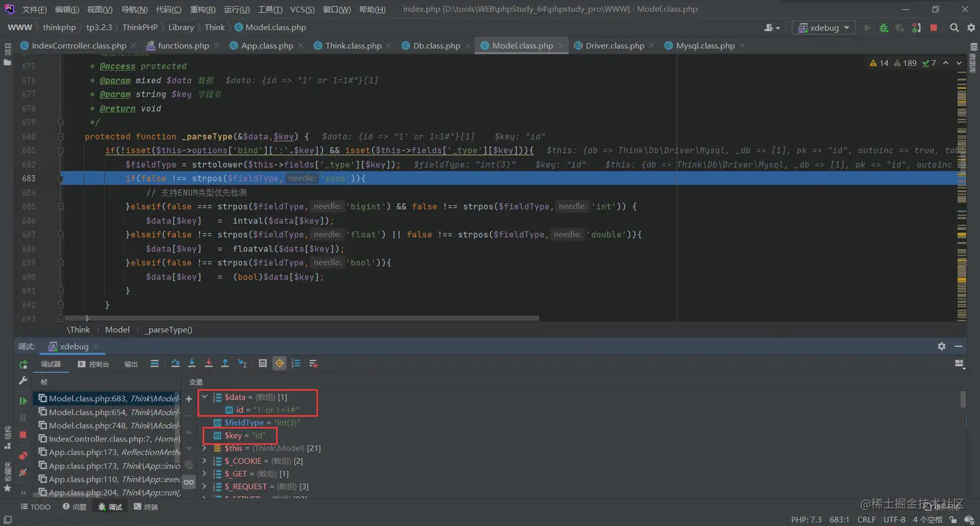980x526 pixels.
Task: Click the green Debug bug icon
Action: pyautogui.click(x=884, y=28)
